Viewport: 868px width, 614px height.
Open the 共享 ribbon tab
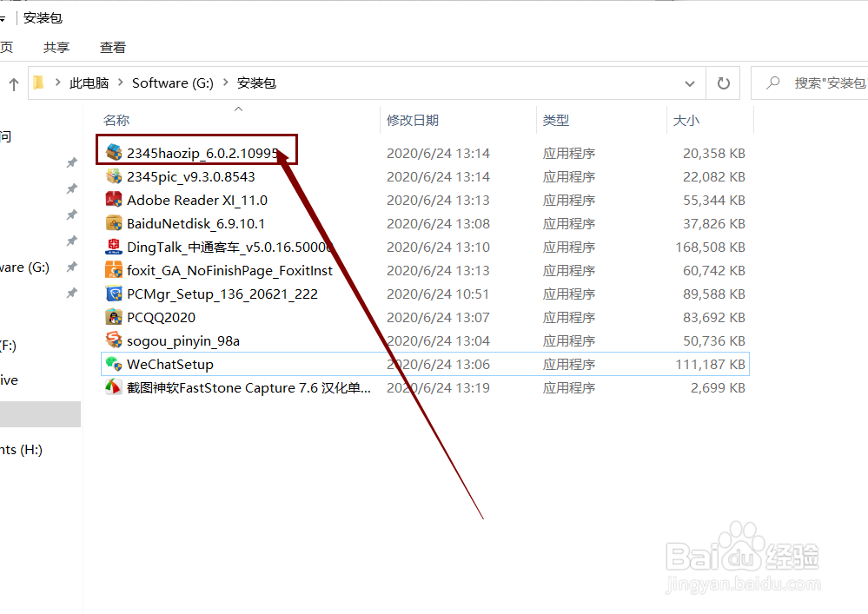56,47
